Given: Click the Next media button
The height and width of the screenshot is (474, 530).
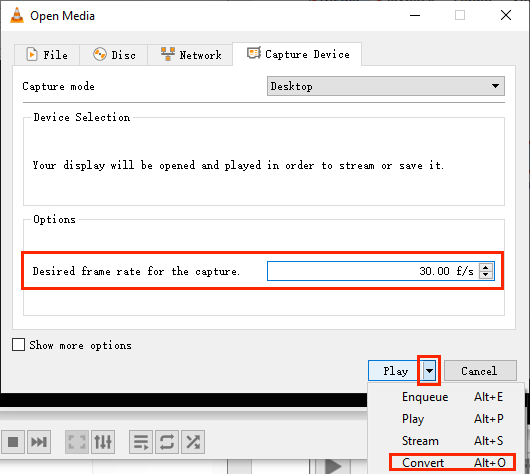Looking at the screenshot, I should [39, 442].
